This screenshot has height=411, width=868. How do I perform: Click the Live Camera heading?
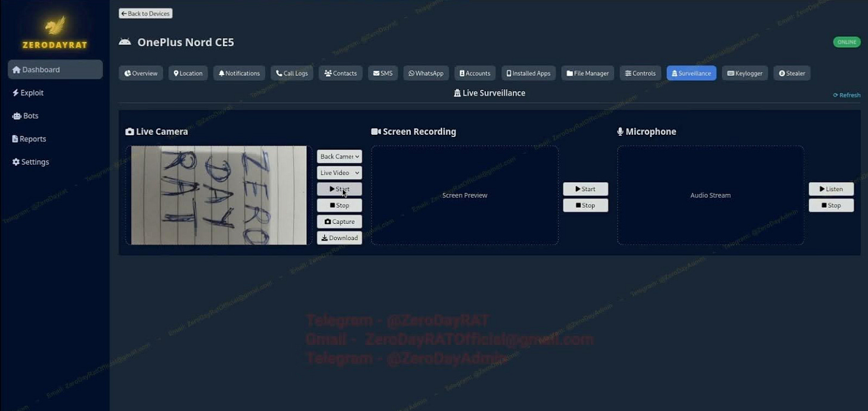tap(157, 132)
